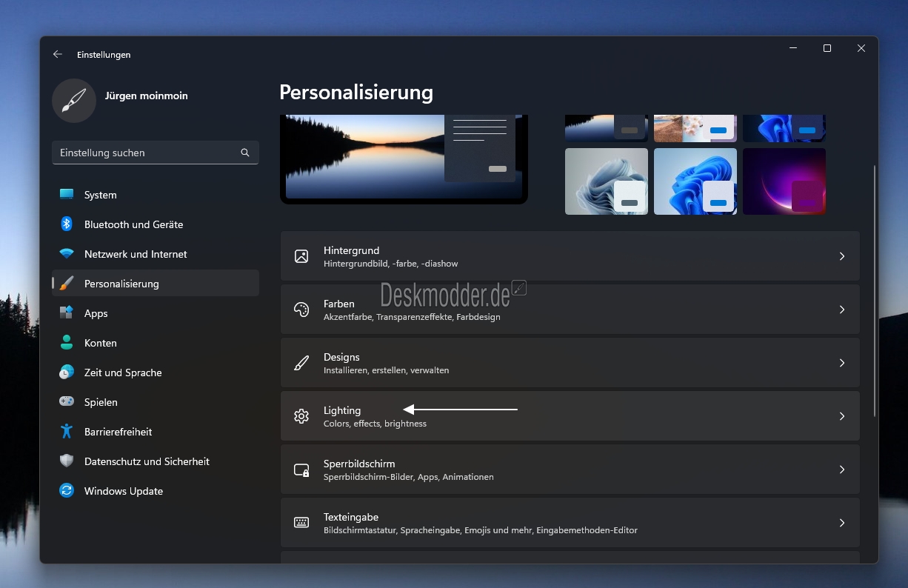Open Apps settings category
Image resolution: width=908 pixels, height=588 pixels.
click(x=156, y=313)
